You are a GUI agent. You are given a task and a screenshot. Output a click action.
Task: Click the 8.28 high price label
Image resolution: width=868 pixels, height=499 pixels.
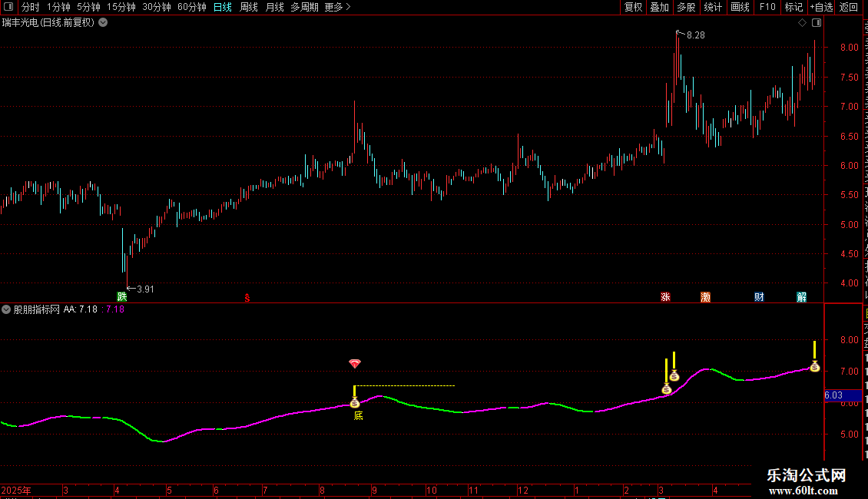coord(696,35)
